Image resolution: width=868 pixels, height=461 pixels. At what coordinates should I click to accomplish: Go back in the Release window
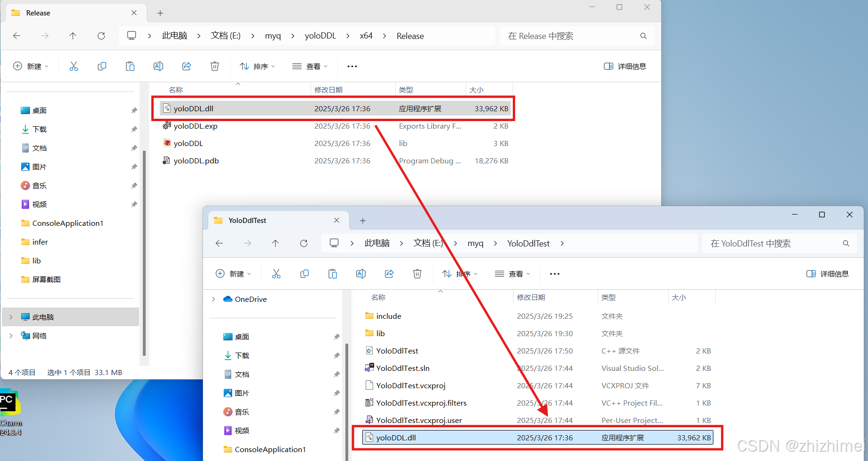click(x=17, y=36)
